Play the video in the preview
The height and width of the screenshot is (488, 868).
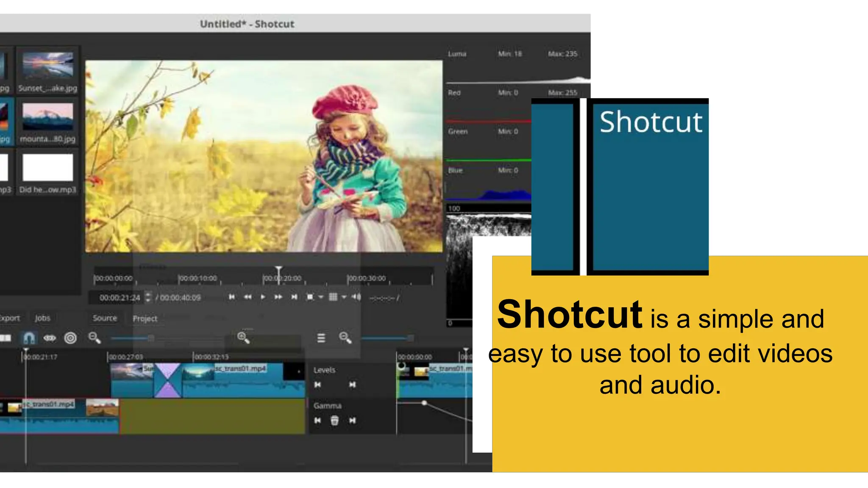point(263,297)
